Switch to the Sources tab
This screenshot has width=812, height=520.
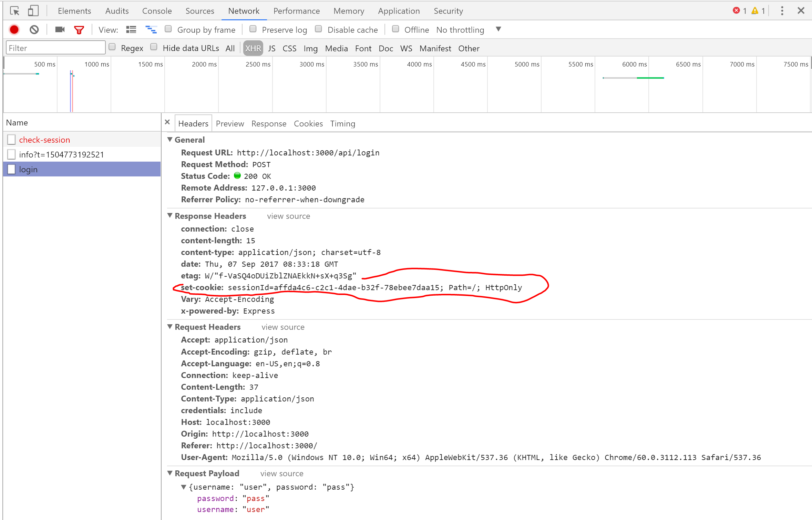pos(200,11)
